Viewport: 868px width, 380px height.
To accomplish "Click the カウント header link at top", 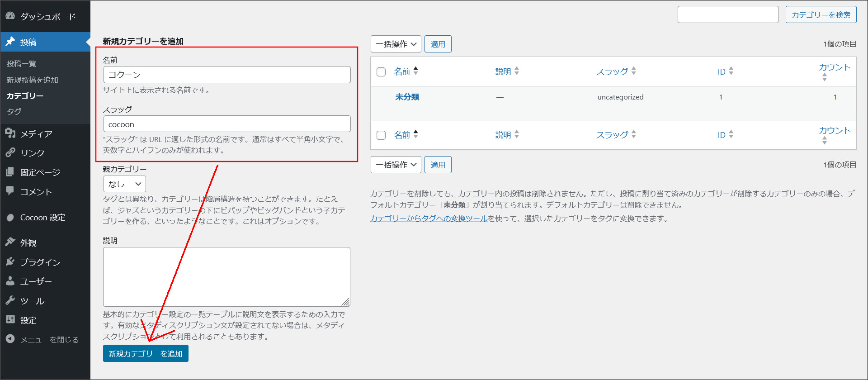I will click(835, 67).
